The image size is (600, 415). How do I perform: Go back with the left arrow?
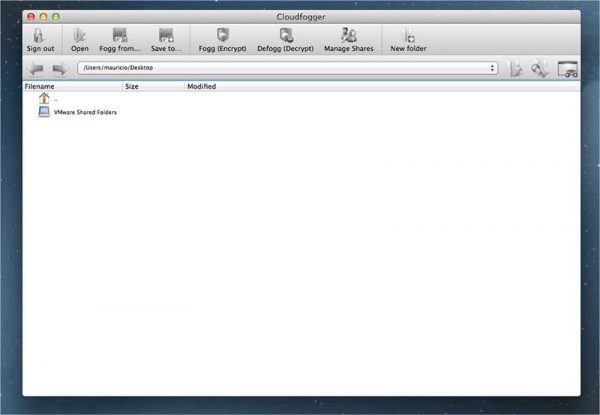point(37,69)
